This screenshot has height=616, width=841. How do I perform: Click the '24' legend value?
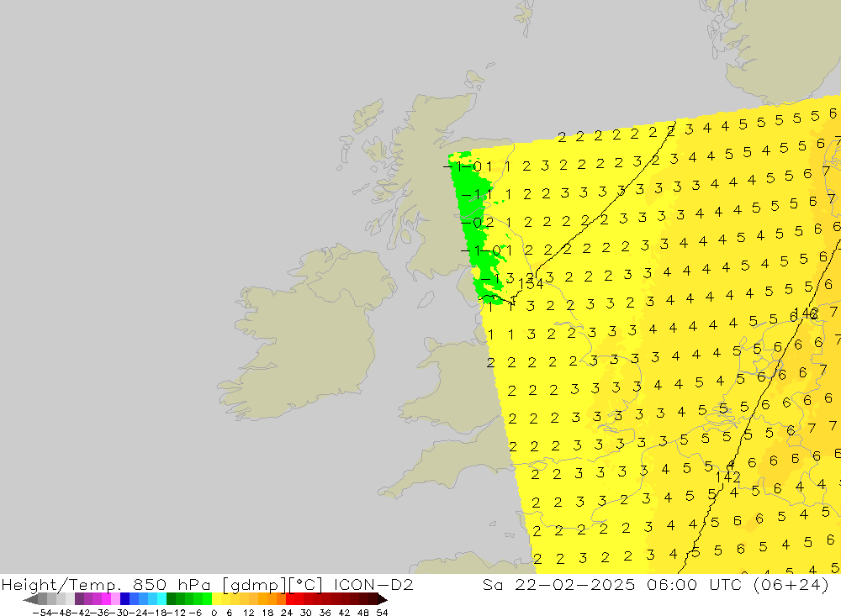287,613
